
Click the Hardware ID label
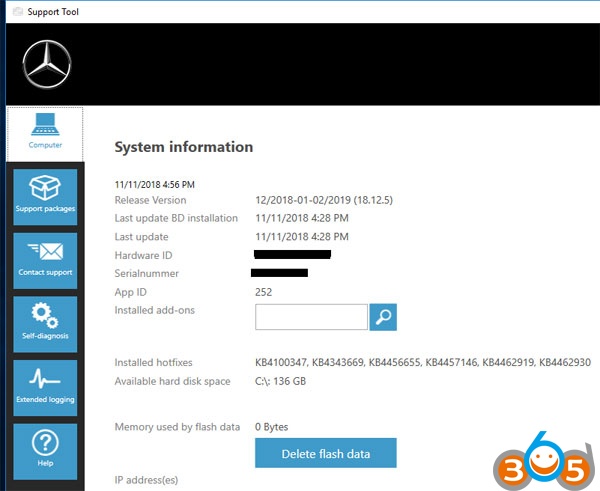click(143, 255)
